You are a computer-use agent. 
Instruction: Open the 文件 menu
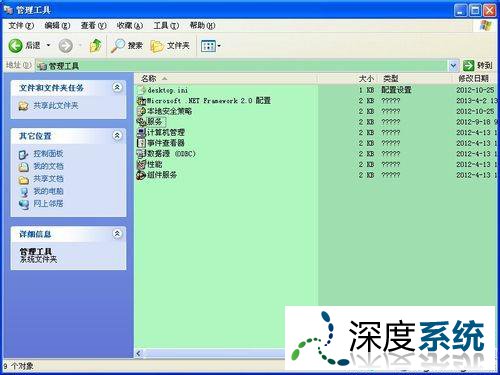click(21, 25)
